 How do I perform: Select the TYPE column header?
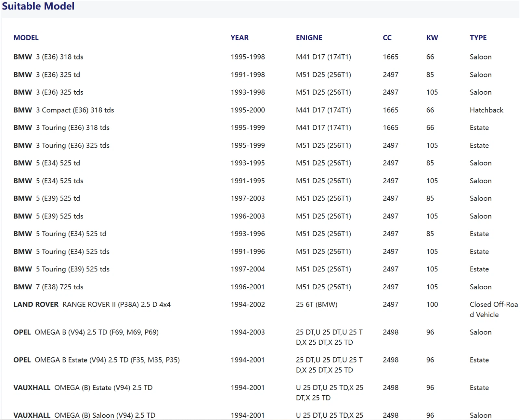(x=478, y=38)
